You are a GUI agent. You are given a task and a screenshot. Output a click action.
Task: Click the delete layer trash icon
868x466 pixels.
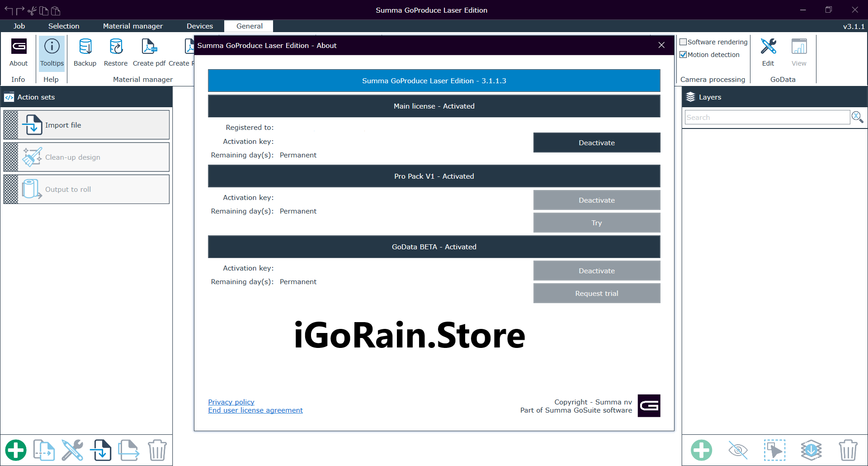point(848,450)
